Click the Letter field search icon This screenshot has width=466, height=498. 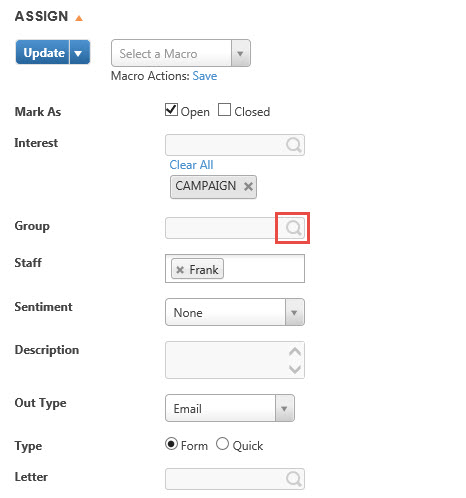tap(294, 479)
